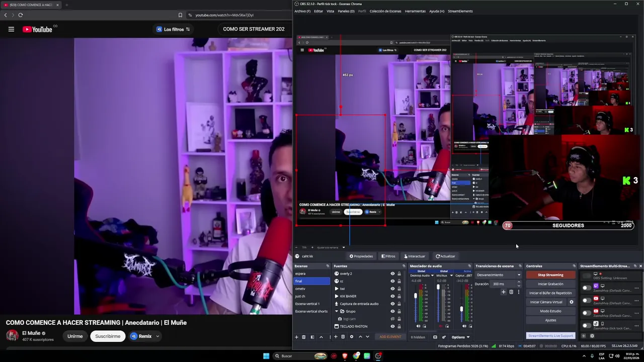Screen dimensions: 644x362
Task: Delete the selected scene with trash icon
Action: 303,337
